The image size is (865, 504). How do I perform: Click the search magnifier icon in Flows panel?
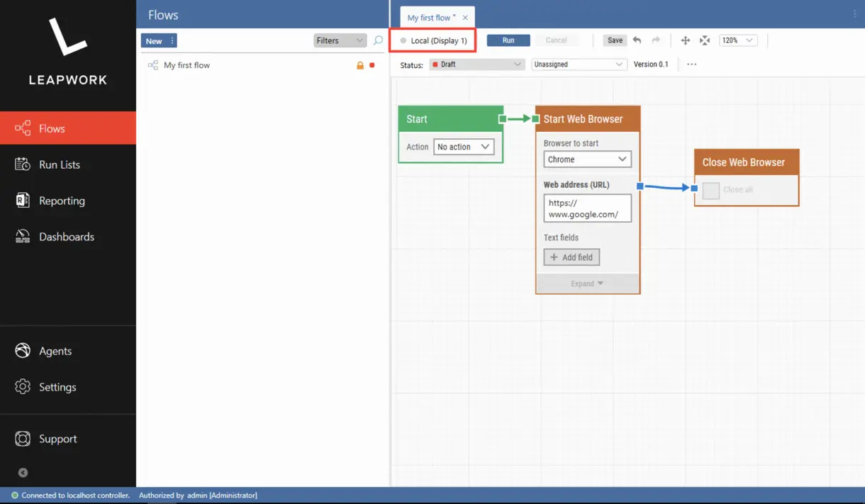point(378,40)
